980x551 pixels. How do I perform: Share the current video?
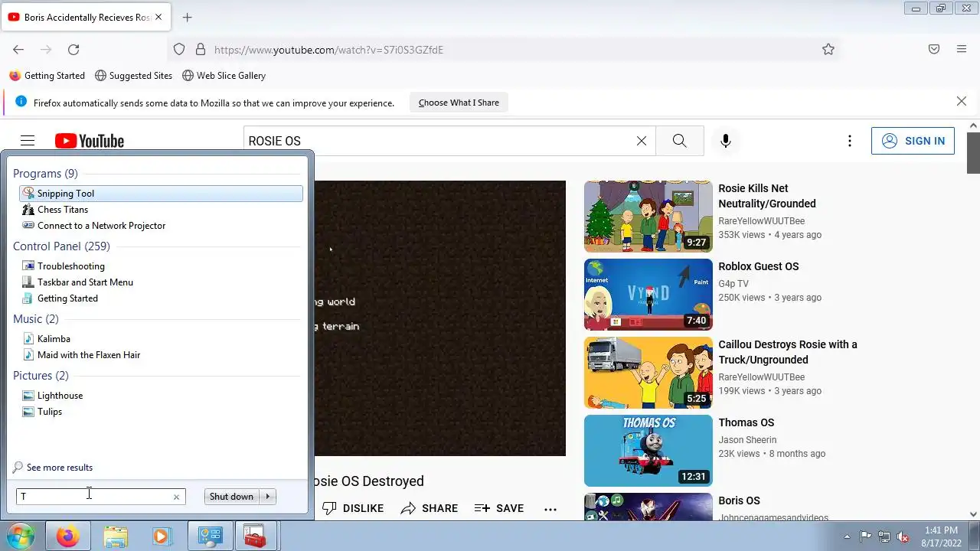430,508
